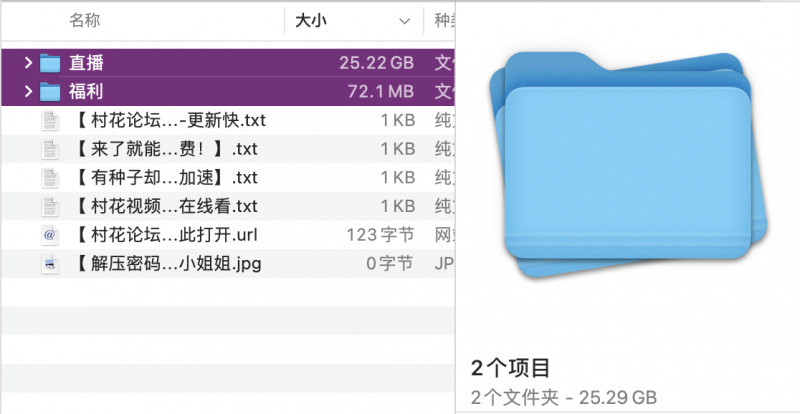Click the JPG image icon of 小姐姐.jpg
The width and height of the screenshot is (800, 414).
pyautogui.click(x=50, y=264)
